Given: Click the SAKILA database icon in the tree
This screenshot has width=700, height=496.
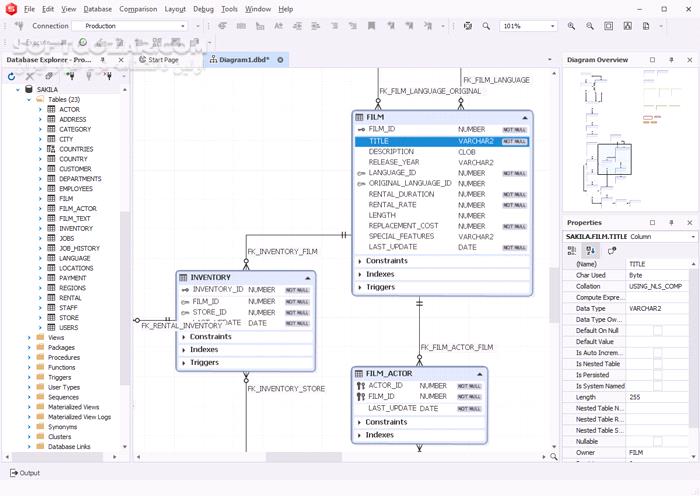Looking at the screenshot, I should pyautogui.click(x=29, y=89).
